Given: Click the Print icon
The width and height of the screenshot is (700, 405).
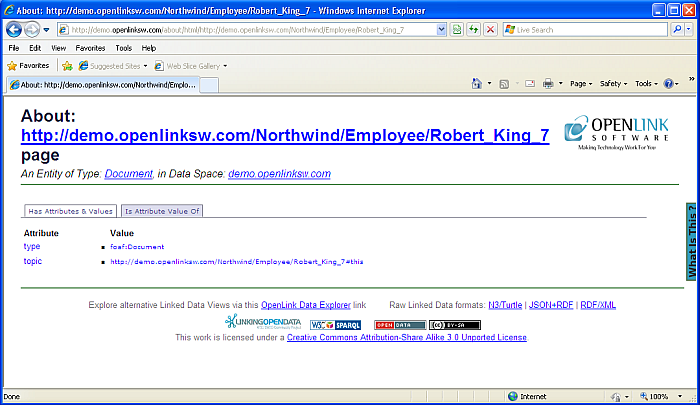Looking at the screenshot, I should point(548,84).
